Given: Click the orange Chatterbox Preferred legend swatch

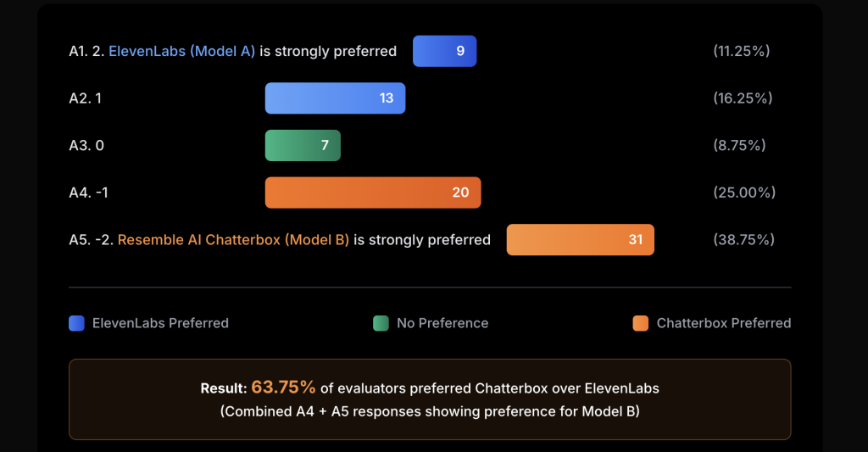Looking at the screenshot, I should [x=641, y=323].
